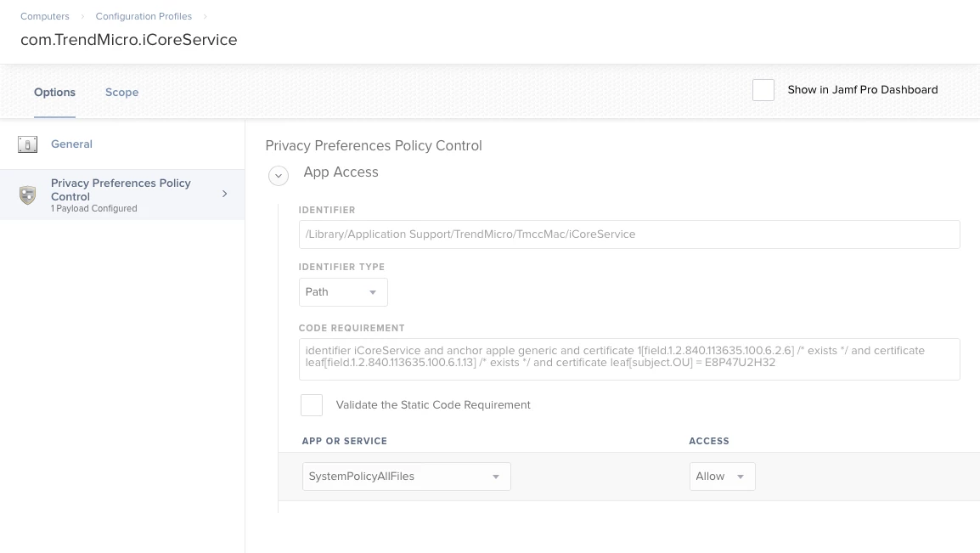980x553 pixels.
Task: Click the APP OR SERVICE column header
Action: tap(345, 441)
